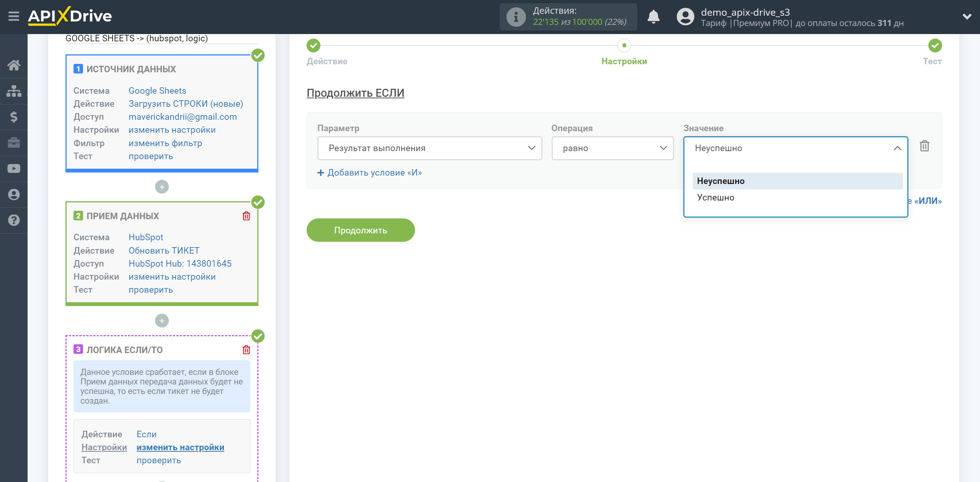
Task: Click the Тест tab in the top stepper
Action: tap(933, 60)
